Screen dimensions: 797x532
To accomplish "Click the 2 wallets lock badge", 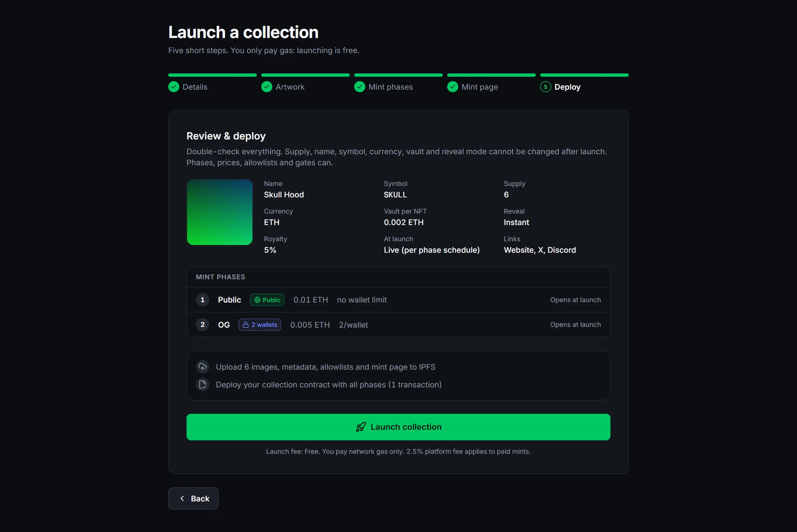I will [x=260, y=325].
